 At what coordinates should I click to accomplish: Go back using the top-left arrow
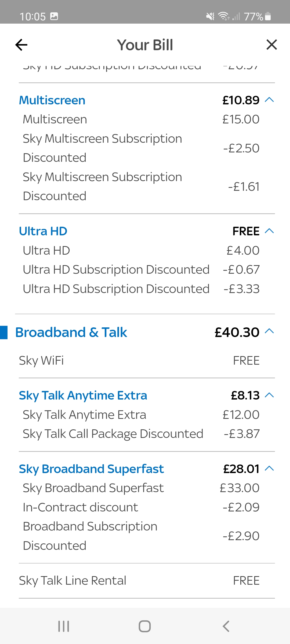pos(21,45)
